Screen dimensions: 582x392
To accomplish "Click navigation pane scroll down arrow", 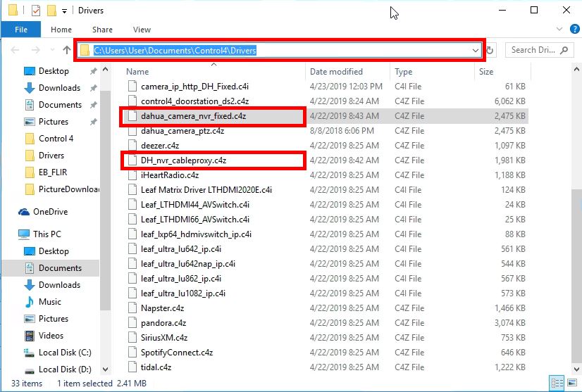I will [106, 369].
